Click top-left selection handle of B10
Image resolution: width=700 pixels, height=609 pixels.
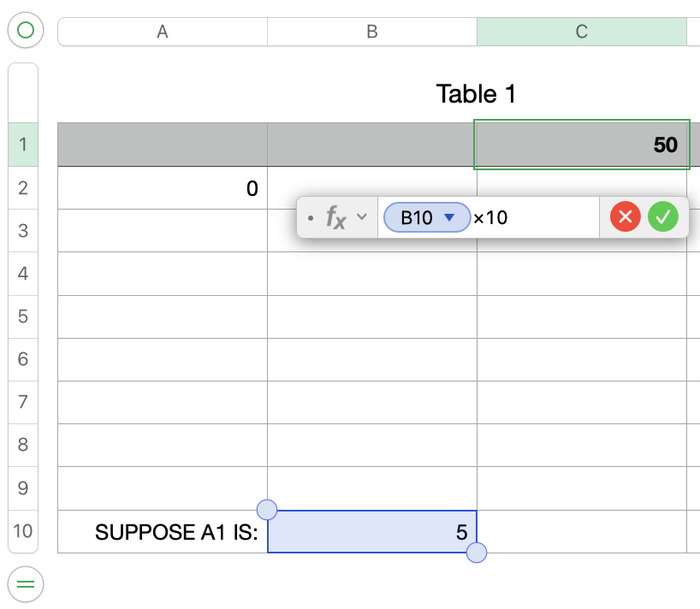point(267,510)
